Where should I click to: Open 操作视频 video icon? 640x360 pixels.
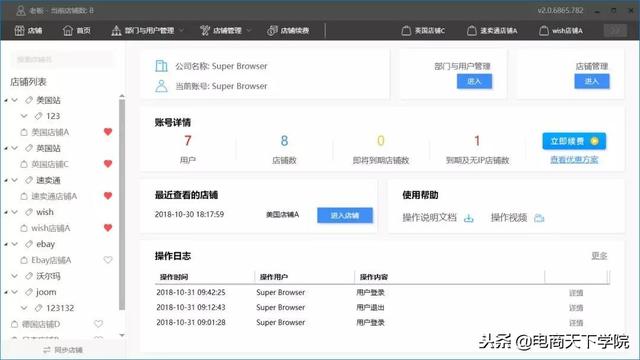(x=539, y=218)
